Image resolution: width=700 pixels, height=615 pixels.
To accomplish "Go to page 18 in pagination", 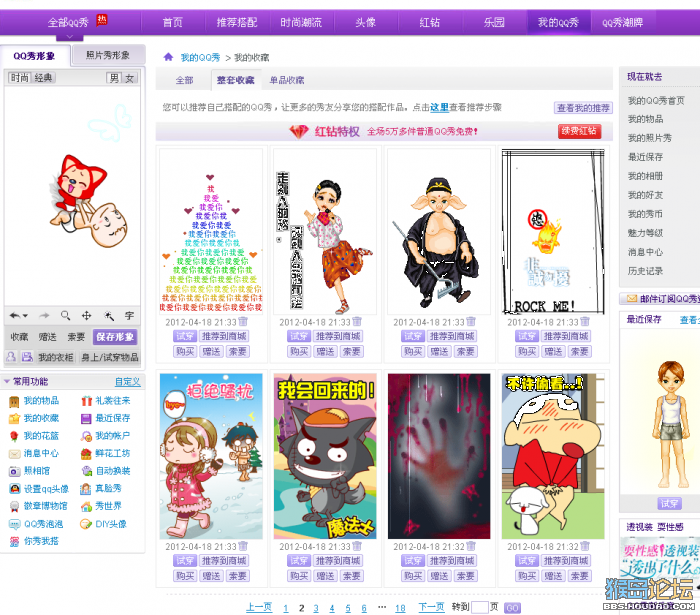I will [x=400, y=608].
